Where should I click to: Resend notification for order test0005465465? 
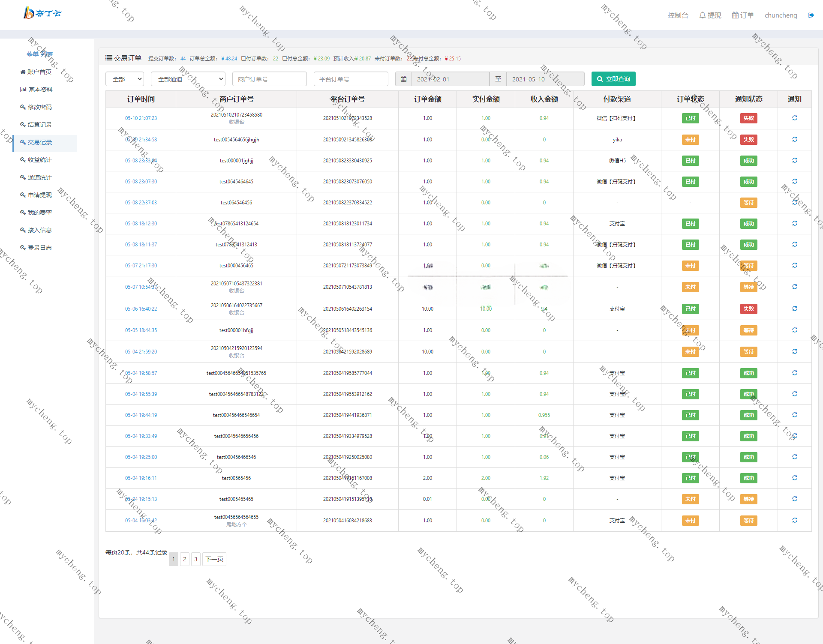[x=794, y=499]
